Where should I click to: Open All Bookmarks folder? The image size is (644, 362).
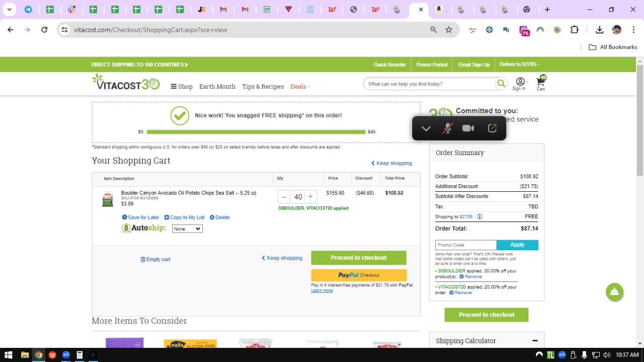[x=613, y=47]
